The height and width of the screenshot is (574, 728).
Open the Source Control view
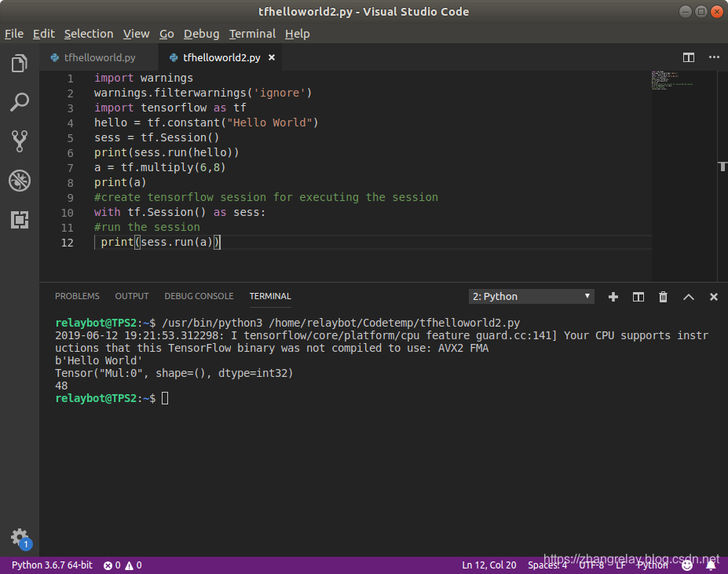pyautogui.click(x=20, y=141)
